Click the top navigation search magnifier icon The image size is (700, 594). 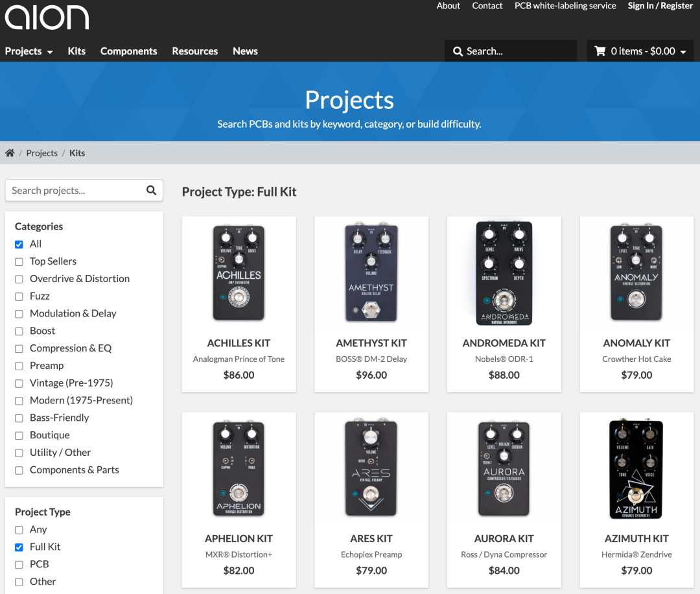tap(458, 51)
